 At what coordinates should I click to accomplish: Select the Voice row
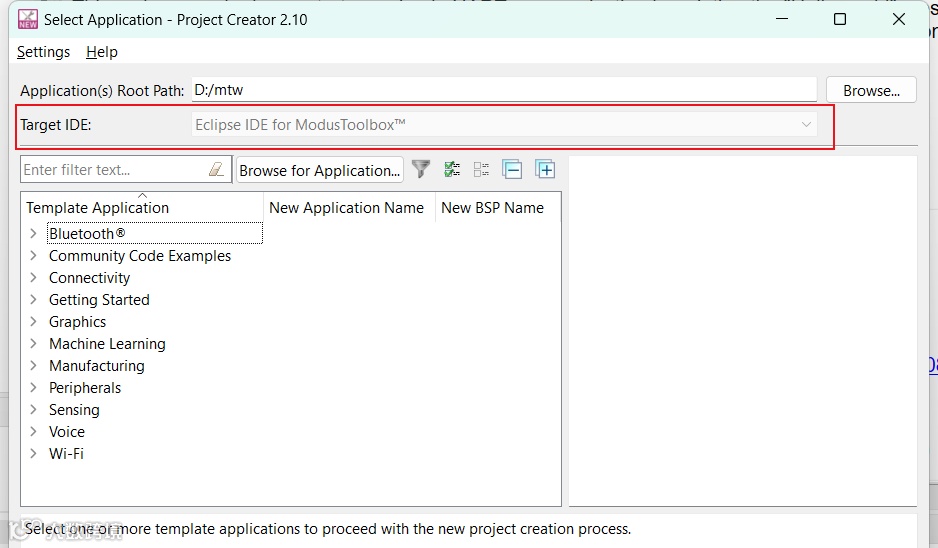[x=67, y=431]
